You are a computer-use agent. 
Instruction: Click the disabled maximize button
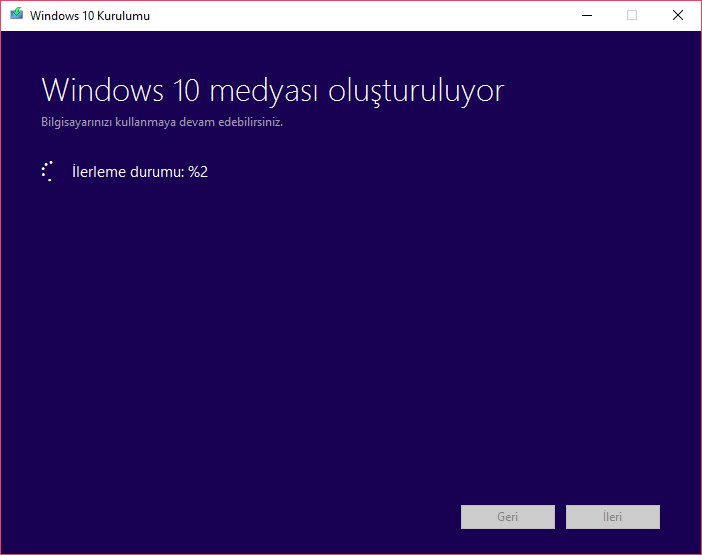pos(632,16)
